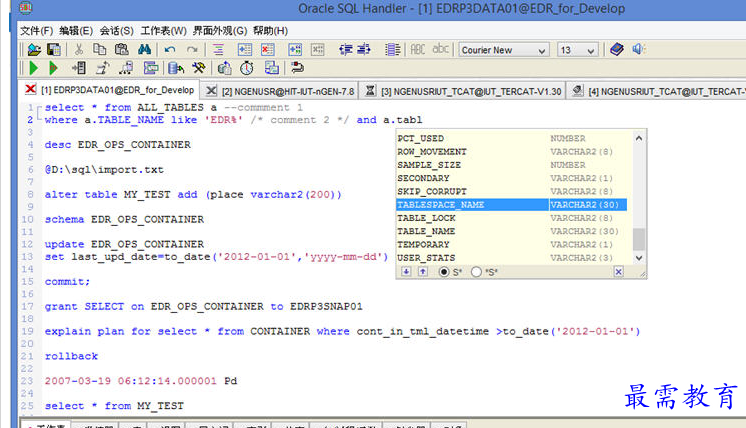746x428 pixels.
Task: Click scroll down arrow in autocomplete list
Action: click(x=639, y=258)
